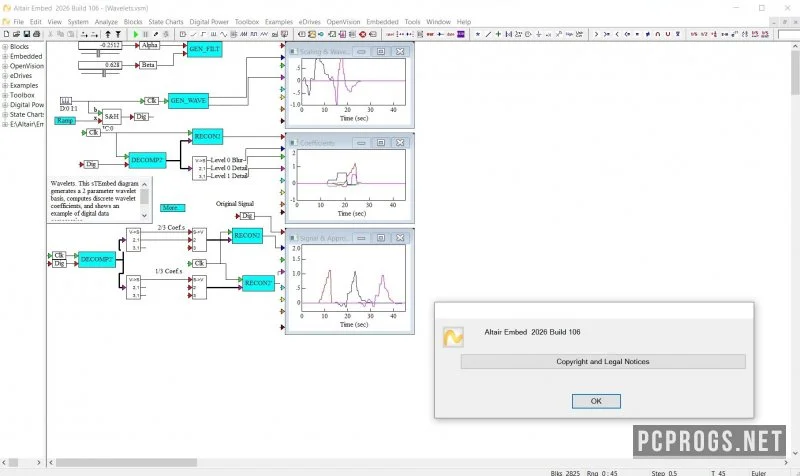Open a file with the folder icon
The height and width of the screenshot is (476, 800).
click(x=16, y=34)
